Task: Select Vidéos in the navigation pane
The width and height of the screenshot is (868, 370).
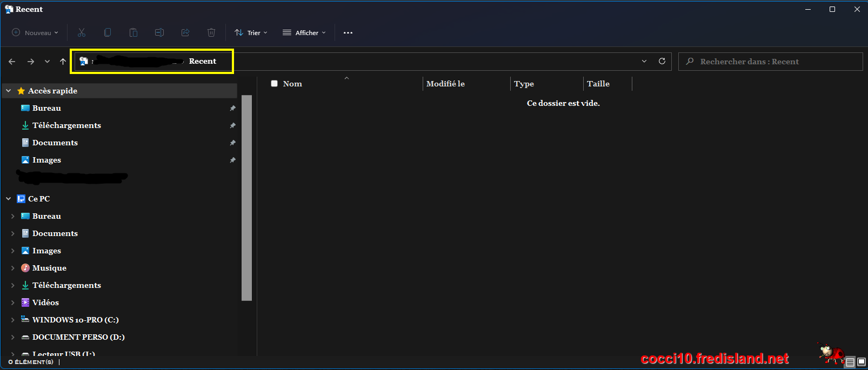Action: click(45, 302)
